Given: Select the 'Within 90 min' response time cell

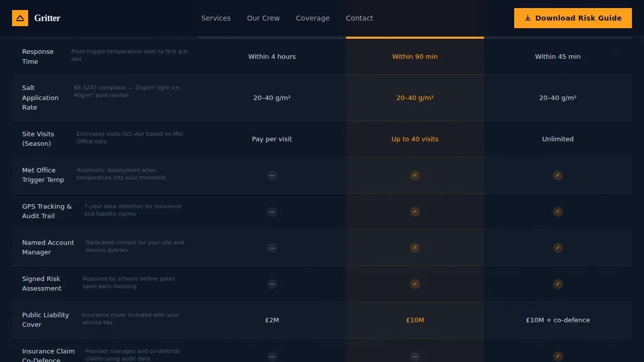Looking at the screenshot, I should [x=415, y=57].
